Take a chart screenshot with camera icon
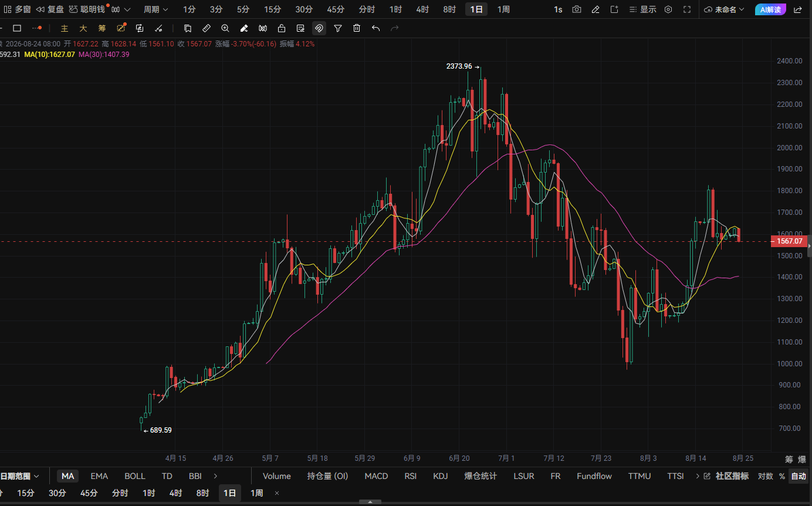The image size is (812, 506). (x=577, y=9)
